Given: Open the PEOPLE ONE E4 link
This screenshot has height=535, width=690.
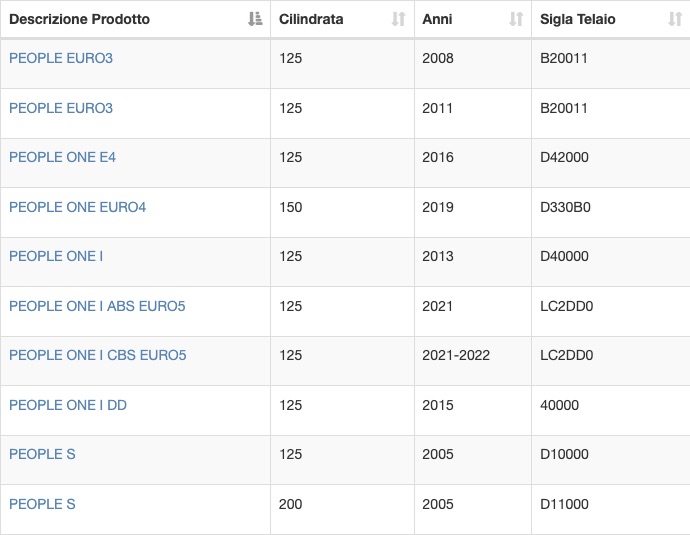Looking at the screenshot, I should click(62, 157).
